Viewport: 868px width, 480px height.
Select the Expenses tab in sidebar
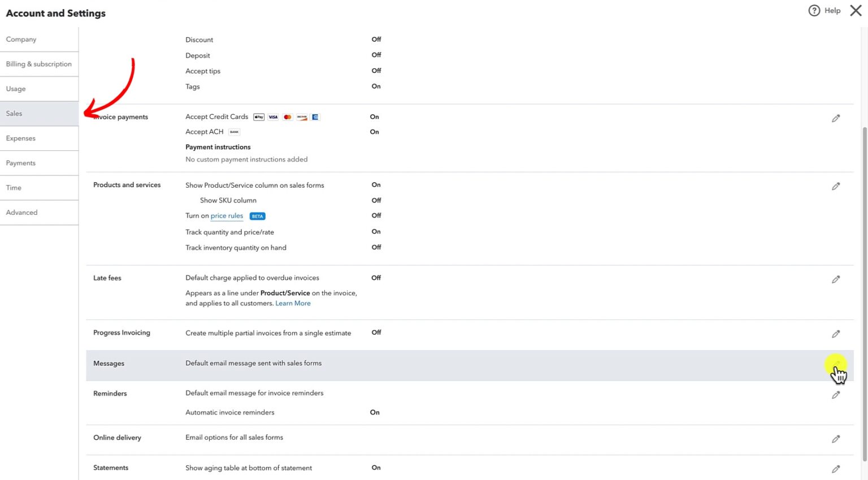point(39,139)
